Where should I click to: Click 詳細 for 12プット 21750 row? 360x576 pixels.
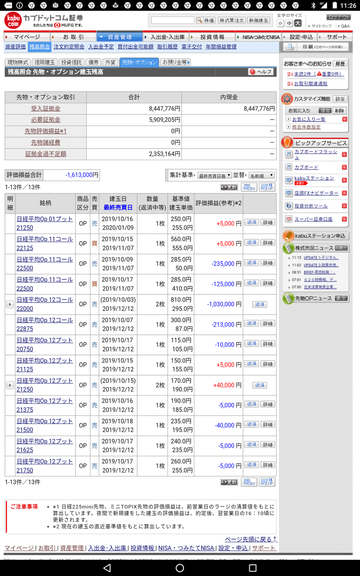[x=267, y=465]
